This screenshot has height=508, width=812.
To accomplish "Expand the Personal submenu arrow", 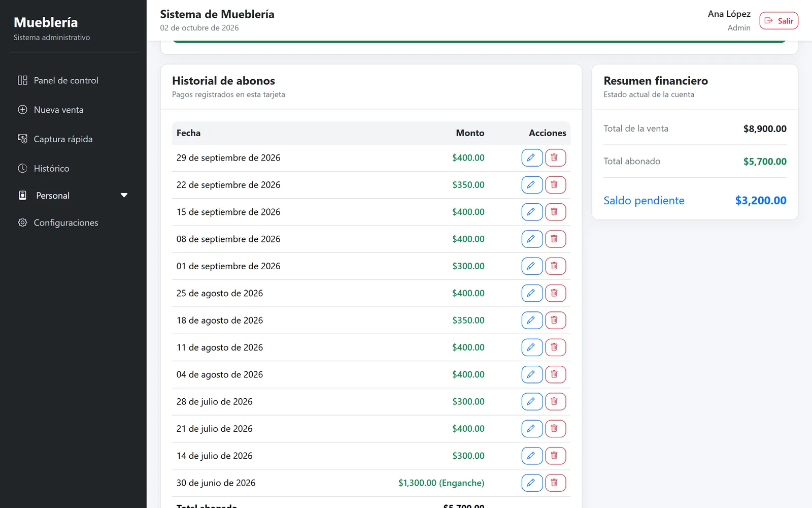I will coord(124,196).
